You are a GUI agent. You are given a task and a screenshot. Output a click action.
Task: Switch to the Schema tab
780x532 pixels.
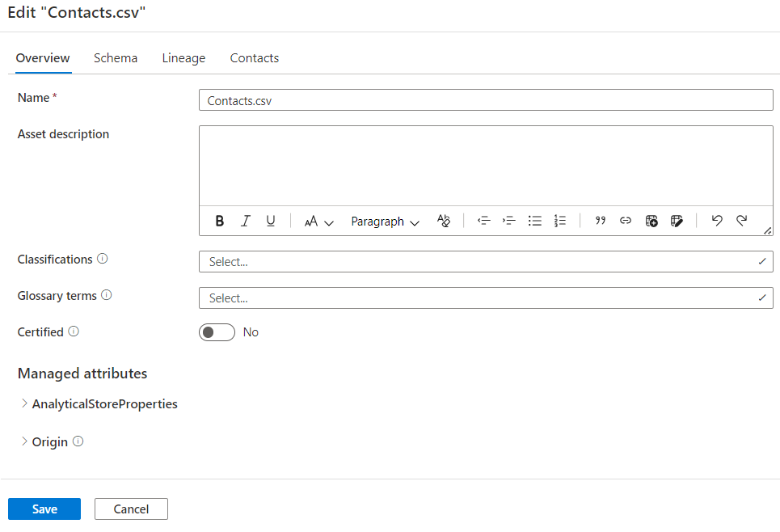[x=116, y=58]
